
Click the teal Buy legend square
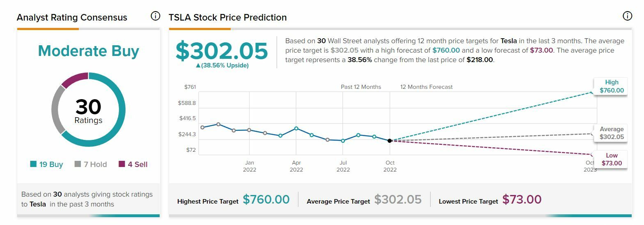point(33,164)
